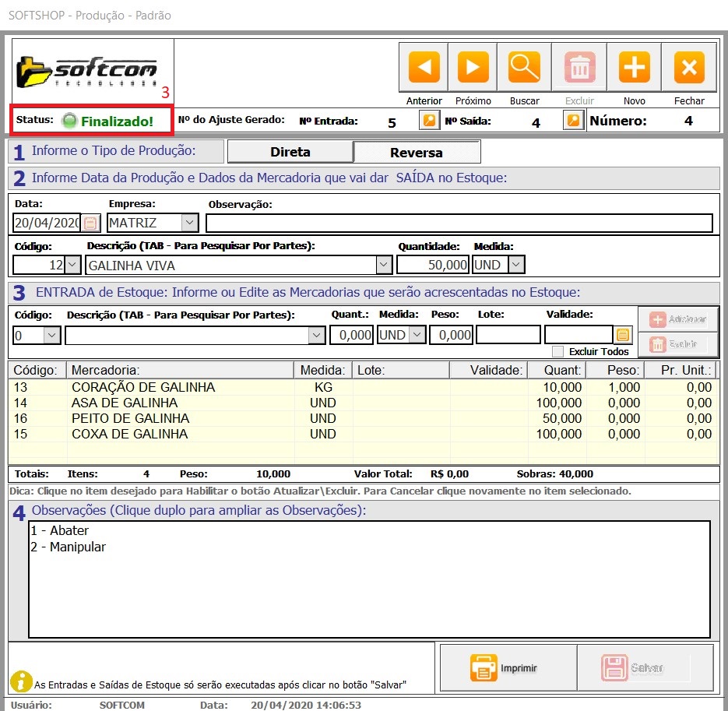Expand the GALINHA VIVA description dropdown
728x711 pixels.
383,266
